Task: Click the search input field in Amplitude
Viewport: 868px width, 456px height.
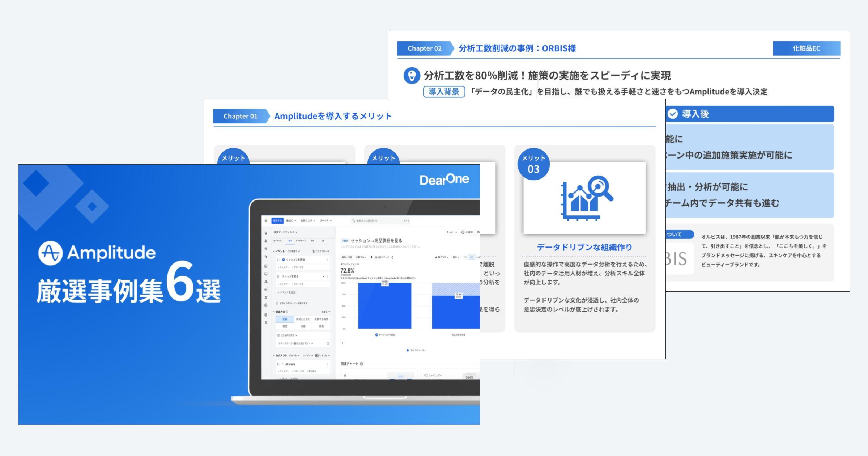Action: (x=378, y=221)
